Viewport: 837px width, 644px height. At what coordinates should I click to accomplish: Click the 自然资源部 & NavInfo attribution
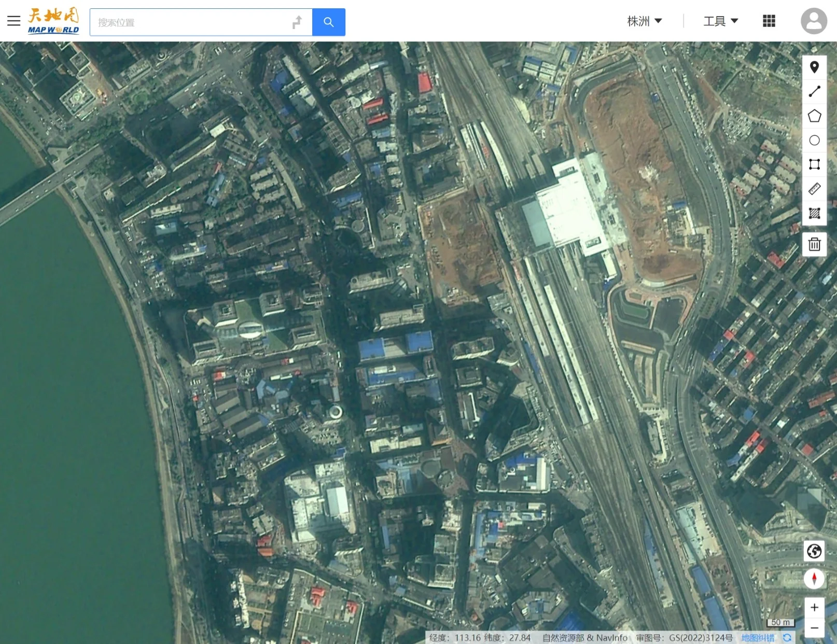pyautogui.click(x=585, y=638)
